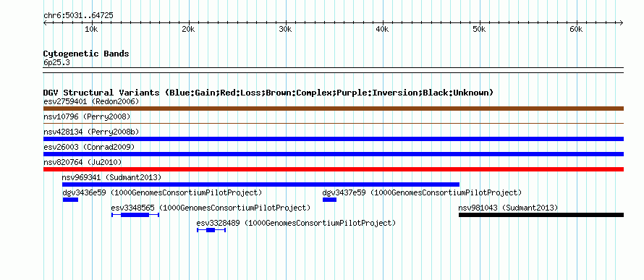This screenshot has width=644, height=280.
Task: Select the blue esv26003 gain bar
Action: pos(334,154)
